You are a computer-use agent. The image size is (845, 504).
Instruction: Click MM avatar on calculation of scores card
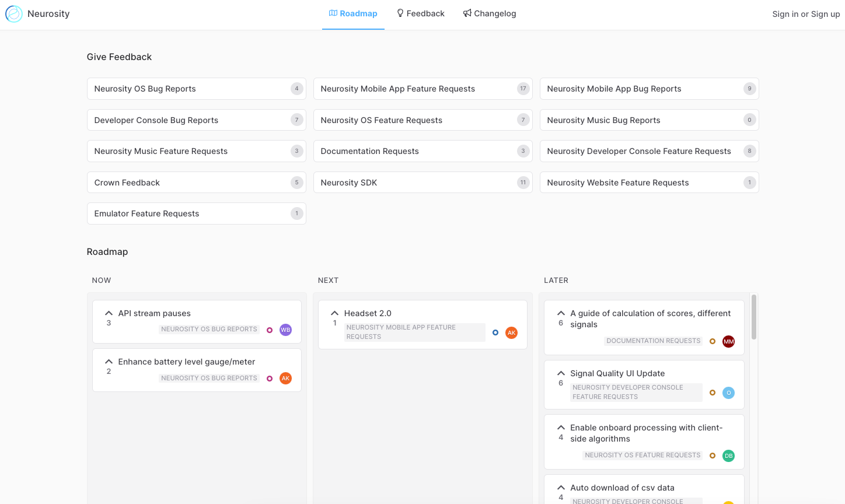pos(728,341)
